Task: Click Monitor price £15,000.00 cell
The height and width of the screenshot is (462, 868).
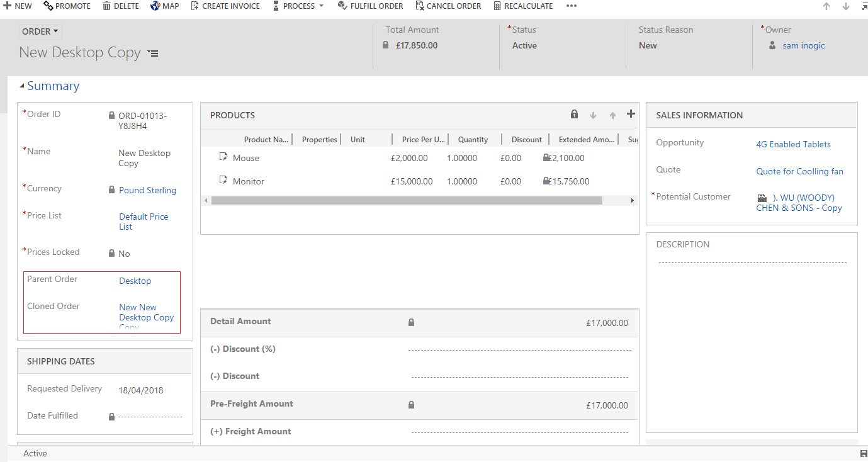Action: pos(412,181)
